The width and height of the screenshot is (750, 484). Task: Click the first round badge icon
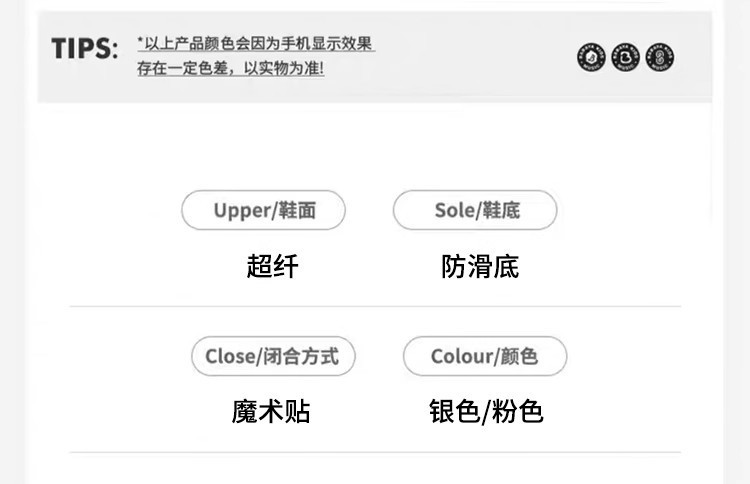coord(591,58)
